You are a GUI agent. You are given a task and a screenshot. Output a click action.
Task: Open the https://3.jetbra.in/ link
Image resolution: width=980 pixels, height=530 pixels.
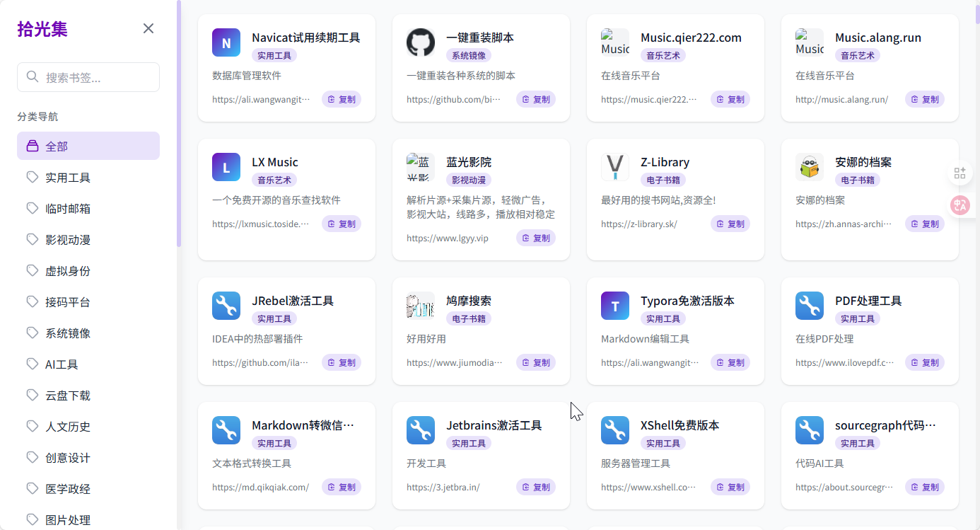click(x=443, y=487)
